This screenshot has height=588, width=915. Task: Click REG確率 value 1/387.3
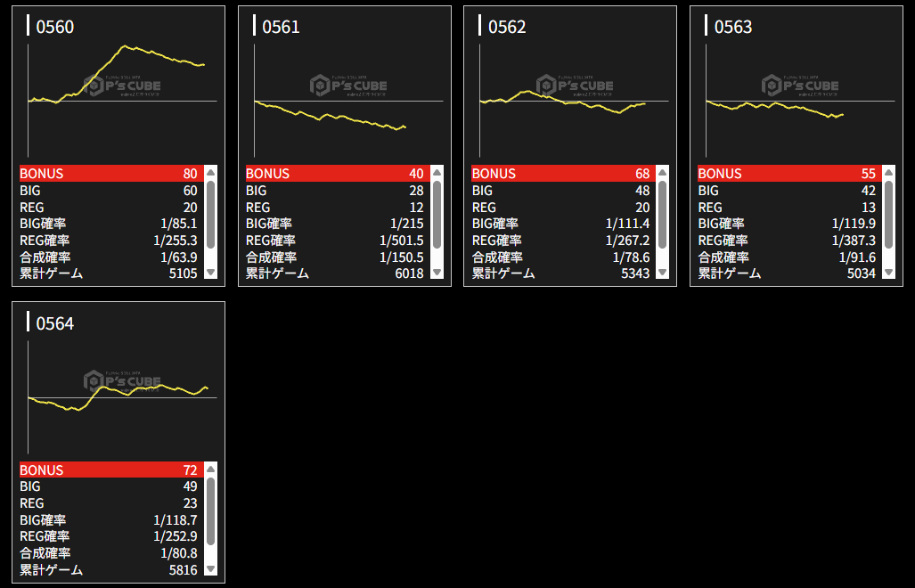pos(854,241)
